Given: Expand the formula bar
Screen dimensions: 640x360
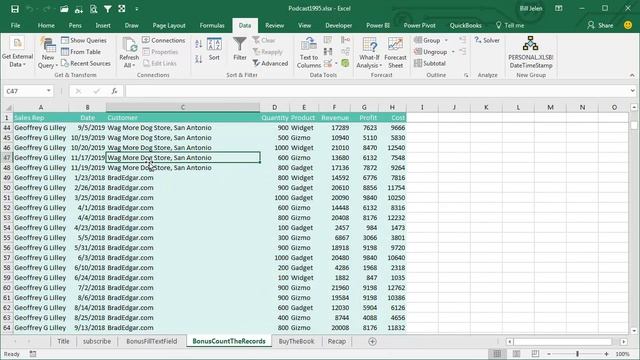Looking at the screenshot, I should pyautogui.click(x=632, y=91).
